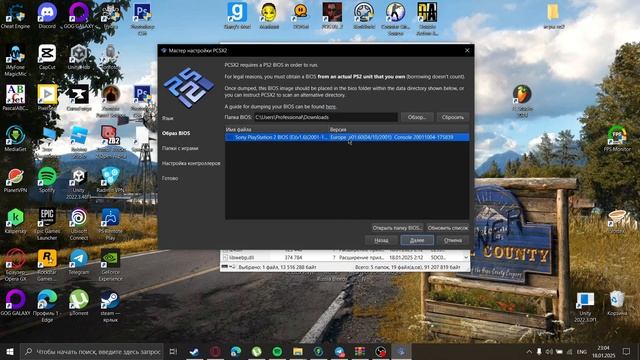Go back with the 'Назад' button
Image resolution: width=640 pixels, height=360 pixels.
(381, 240)
